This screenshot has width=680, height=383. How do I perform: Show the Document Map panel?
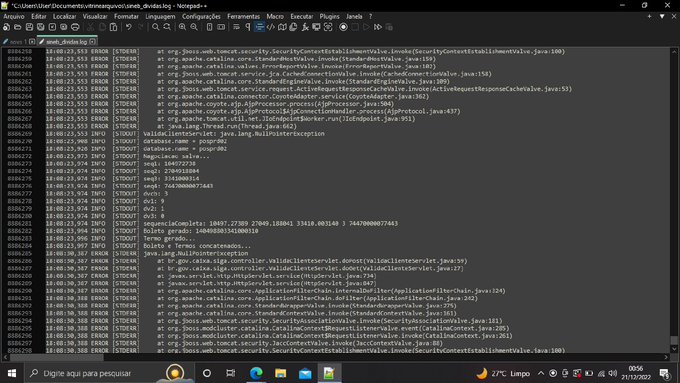coord(282,27)
